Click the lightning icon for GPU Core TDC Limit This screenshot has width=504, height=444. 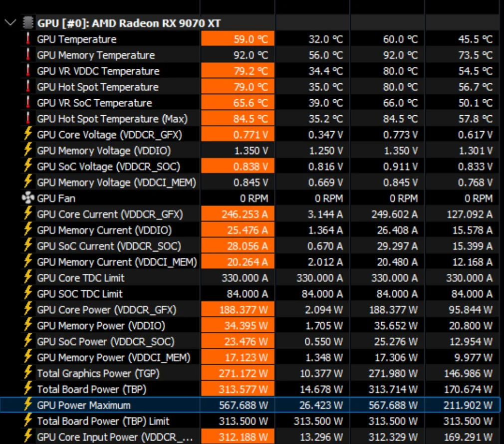pos(28,277)
